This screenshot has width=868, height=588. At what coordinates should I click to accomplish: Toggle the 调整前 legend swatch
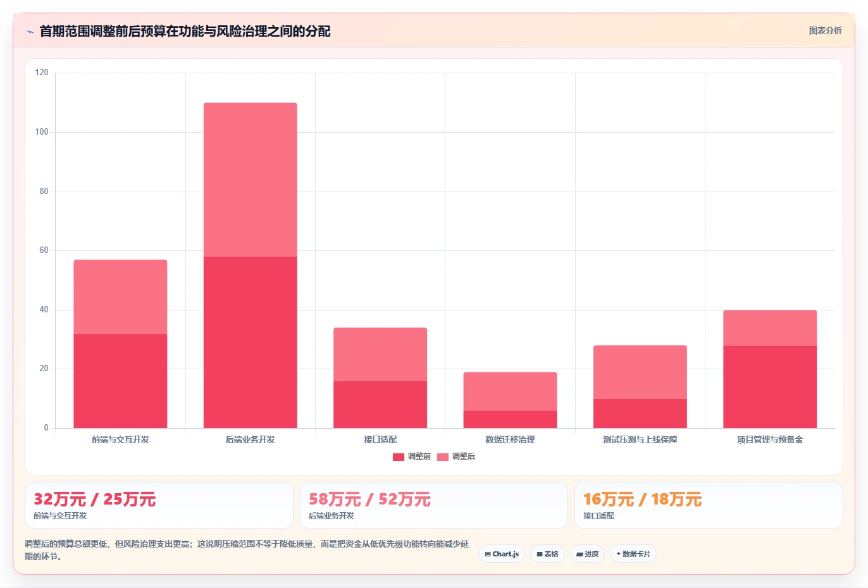click(398, 456)
